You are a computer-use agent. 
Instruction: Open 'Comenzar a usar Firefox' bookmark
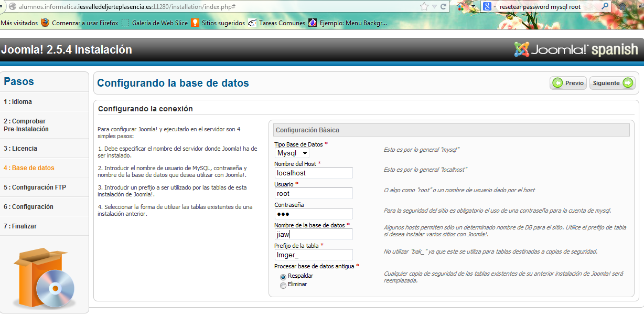pyautogui.click(x=79, y=23)
